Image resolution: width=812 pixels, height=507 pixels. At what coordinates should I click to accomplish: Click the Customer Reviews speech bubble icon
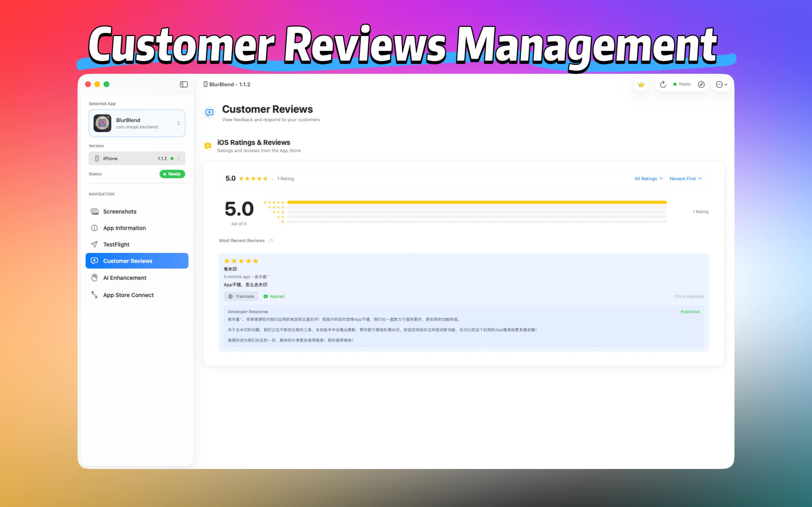tap(209, 113)
